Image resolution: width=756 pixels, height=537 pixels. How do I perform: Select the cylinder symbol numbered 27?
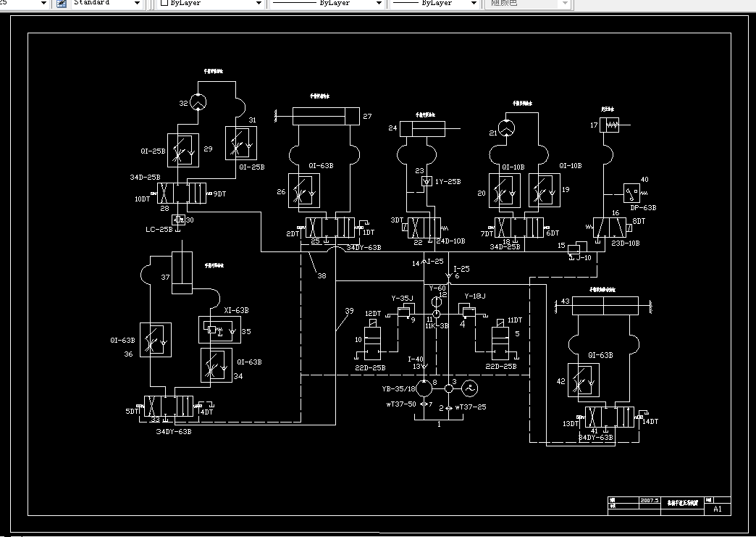pos(326,116)
